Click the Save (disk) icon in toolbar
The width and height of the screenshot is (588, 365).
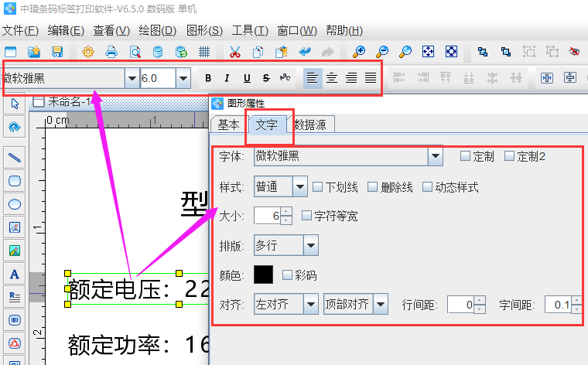coord(57,53)
